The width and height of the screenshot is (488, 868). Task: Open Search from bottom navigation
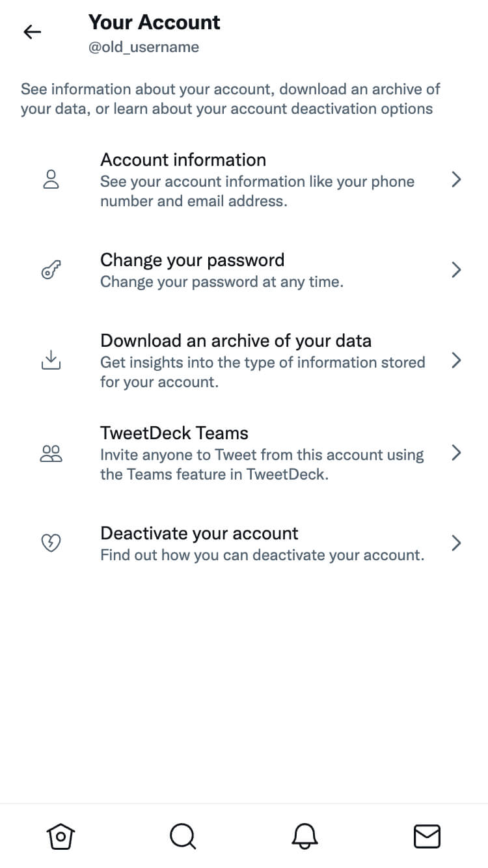(183, 835)
